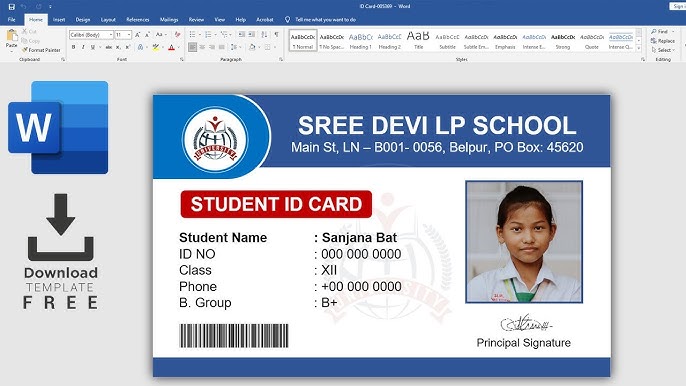Clear all formatting icon
Screen dimensions: 686x386
tap(177, 35)
